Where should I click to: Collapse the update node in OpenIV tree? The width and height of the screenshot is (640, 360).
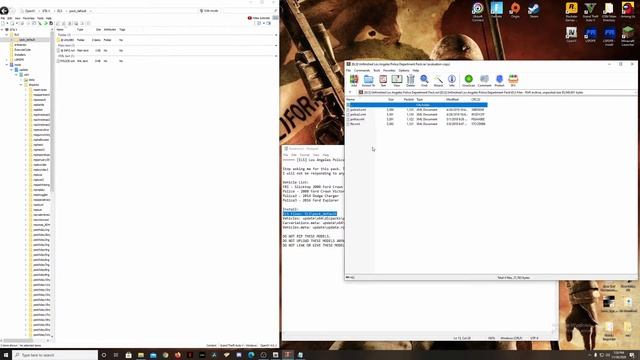tap(12, 70)
